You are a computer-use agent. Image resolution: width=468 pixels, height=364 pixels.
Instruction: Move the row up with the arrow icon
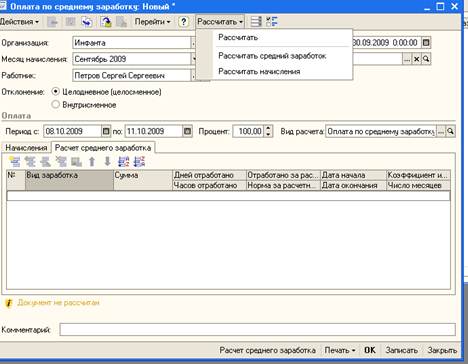(x=92, y=162)
